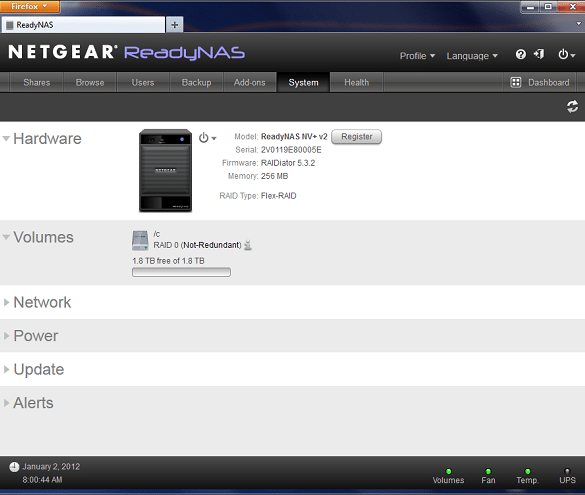Click the refresh arrows icon
This screenshot has width=585, height=495.
[572, 107]
